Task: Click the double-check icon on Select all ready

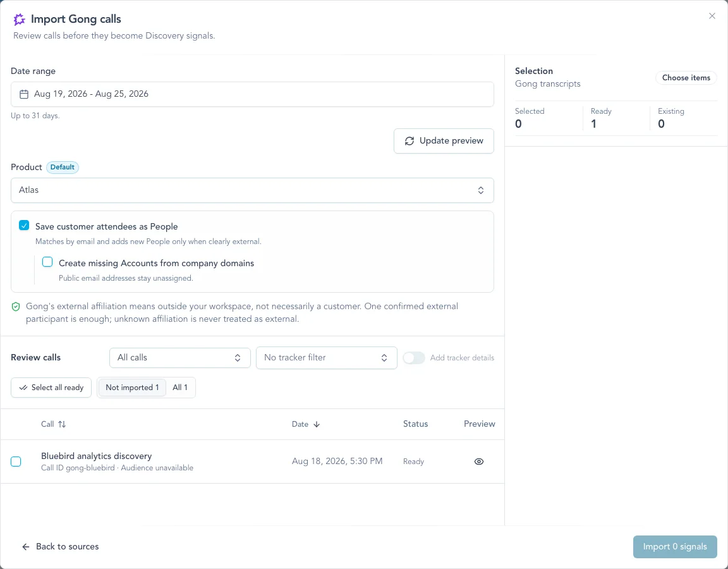Action: (23, 388)
